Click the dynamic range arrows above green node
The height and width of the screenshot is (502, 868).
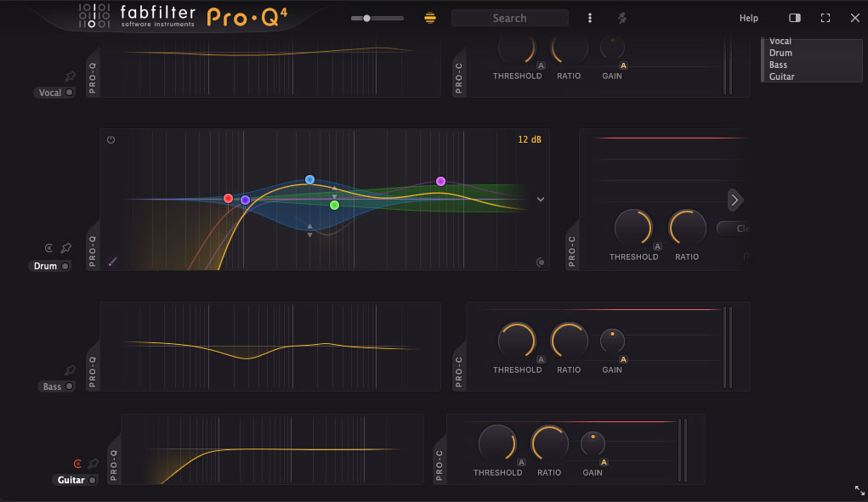pyautogui.click(x=334, y=193)
